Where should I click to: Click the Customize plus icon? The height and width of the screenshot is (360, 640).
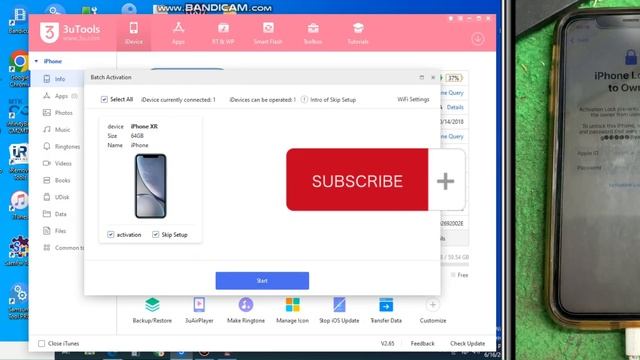pyautogui.click(x=433, y=305)
